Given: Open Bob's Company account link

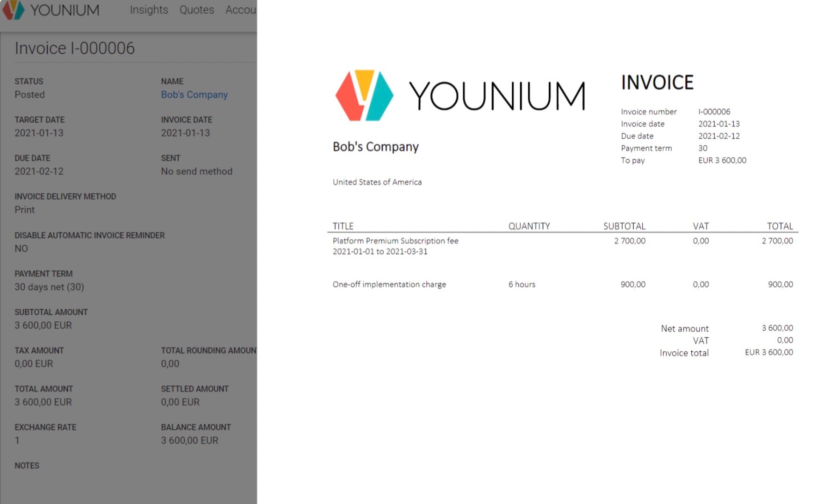Looking at the screenshot, I should (194, 95).
